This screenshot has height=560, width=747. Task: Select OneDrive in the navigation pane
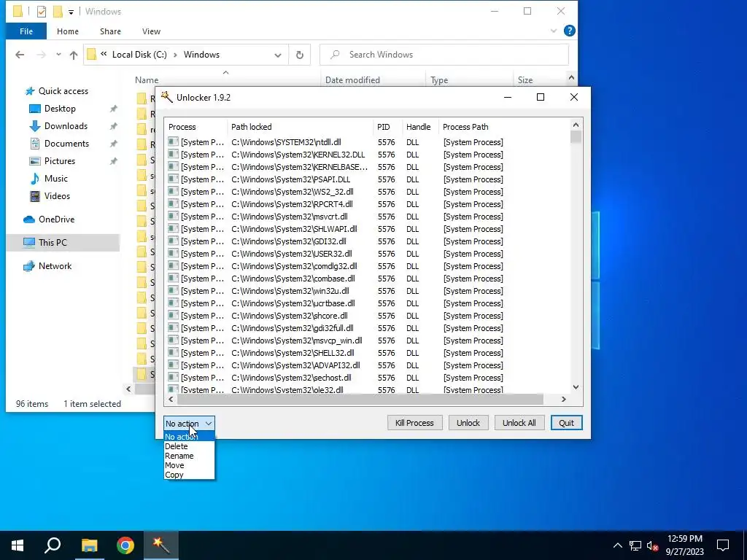pyautogui.click(x=56, y=219)
